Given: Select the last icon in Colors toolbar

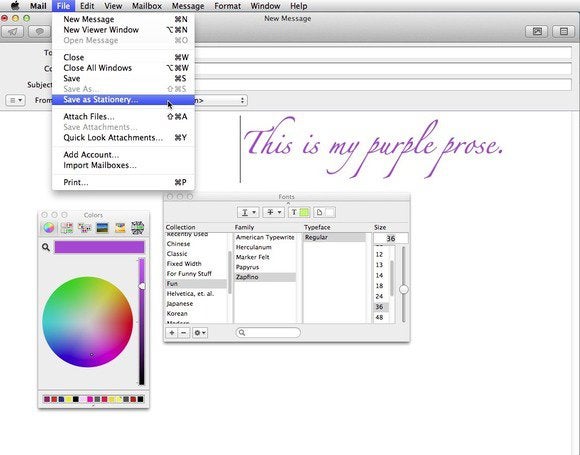Looking at the screenshot, I should coord(138,228).
